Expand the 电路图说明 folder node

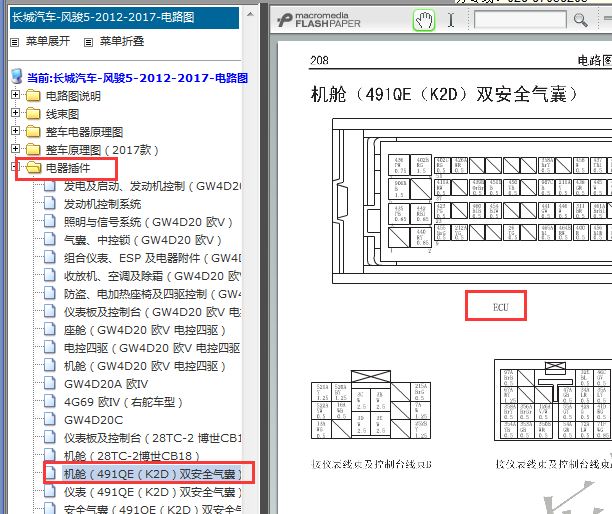click(x=15, y=95)
